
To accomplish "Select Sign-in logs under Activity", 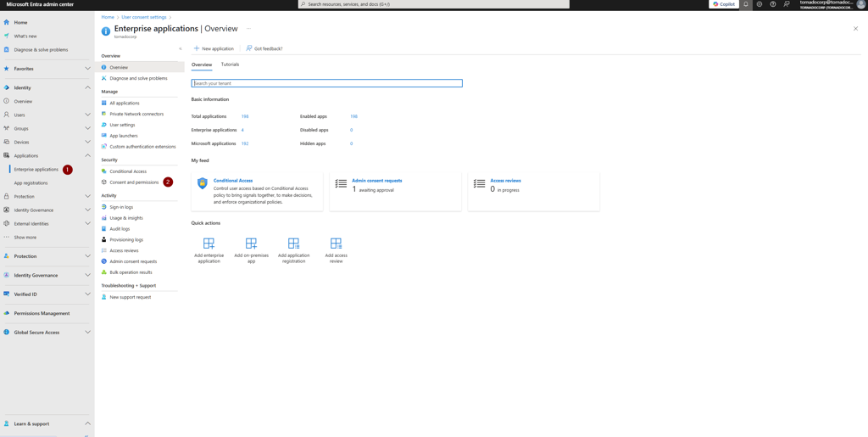I will (121, 207).
